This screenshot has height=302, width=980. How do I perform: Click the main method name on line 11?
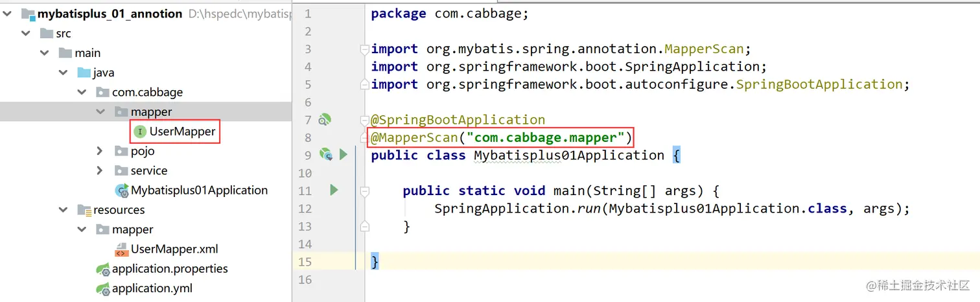(x=568, y=191)
